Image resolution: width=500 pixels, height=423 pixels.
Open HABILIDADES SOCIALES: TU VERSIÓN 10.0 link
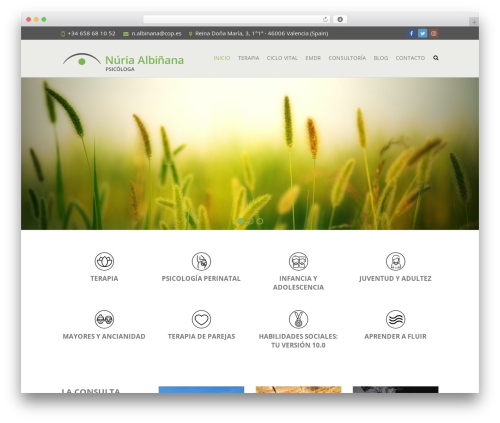pos(298,341)
